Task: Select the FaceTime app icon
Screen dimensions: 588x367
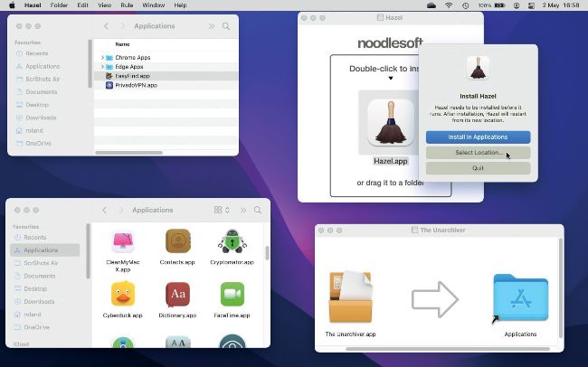Action: click(x=232, y=294)
